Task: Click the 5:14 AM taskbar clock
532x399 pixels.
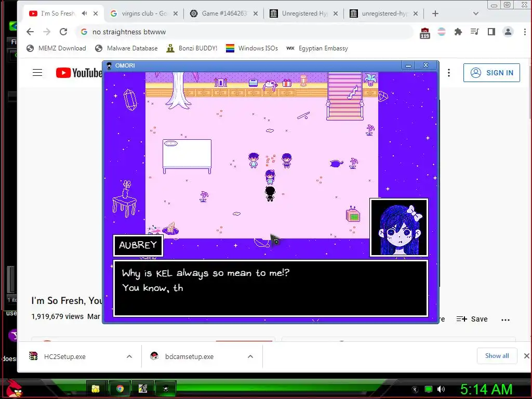Action: pos(486,389)
